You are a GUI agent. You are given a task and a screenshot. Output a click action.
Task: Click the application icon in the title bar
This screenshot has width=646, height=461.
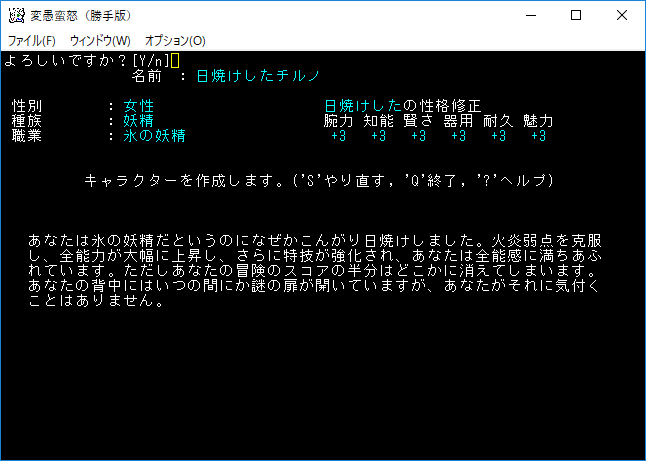pos(16,16)
